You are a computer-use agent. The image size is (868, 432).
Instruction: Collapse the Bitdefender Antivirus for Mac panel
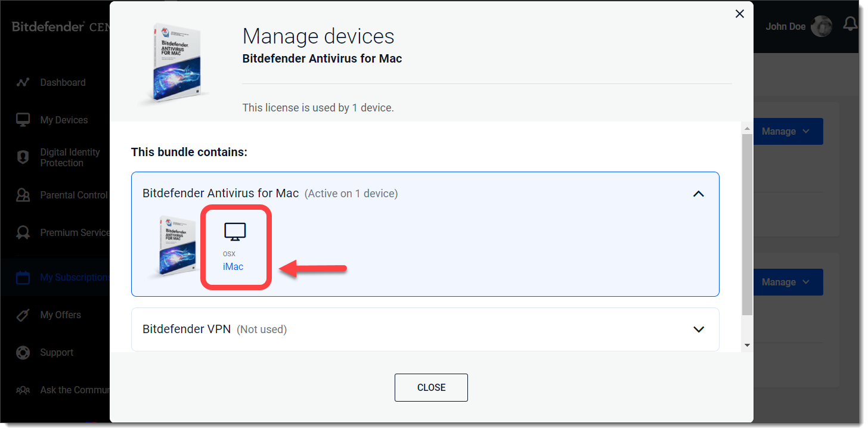(x=698, y=193)
